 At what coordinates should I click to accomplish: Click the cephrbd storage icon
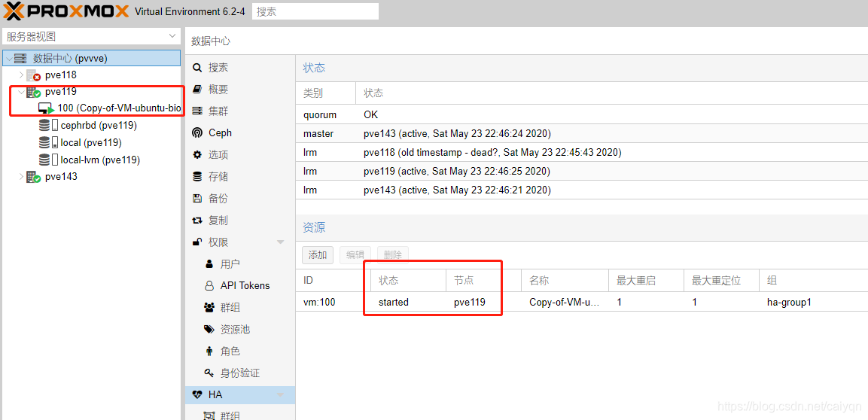[x=48, y=126]
